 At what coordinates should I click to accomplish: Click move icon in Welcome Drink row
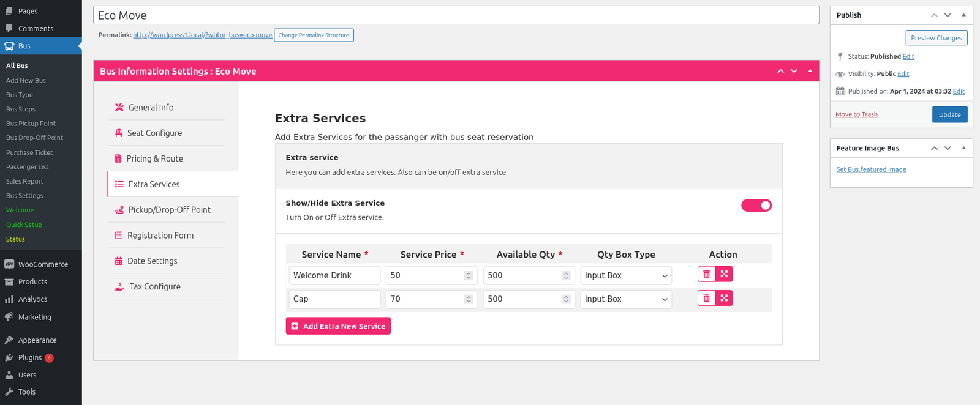(724, 274)
